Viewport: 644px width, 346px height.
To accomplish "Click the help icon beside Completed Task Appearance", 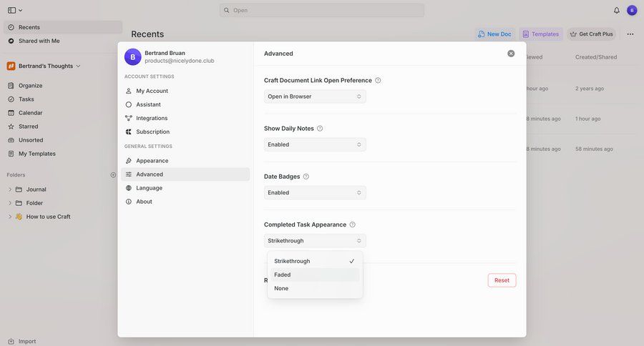I will (352, 224).
